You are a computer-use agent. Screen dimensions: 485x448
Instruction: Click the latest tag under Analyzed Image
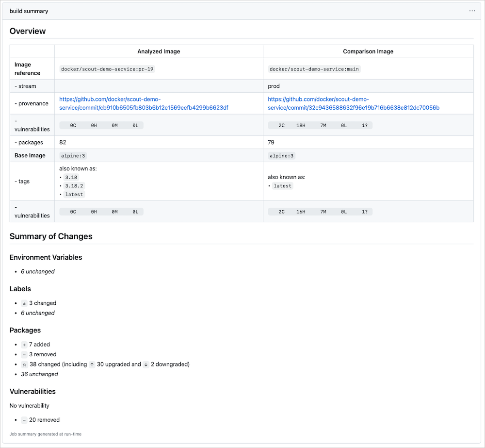tap(74, 195)
